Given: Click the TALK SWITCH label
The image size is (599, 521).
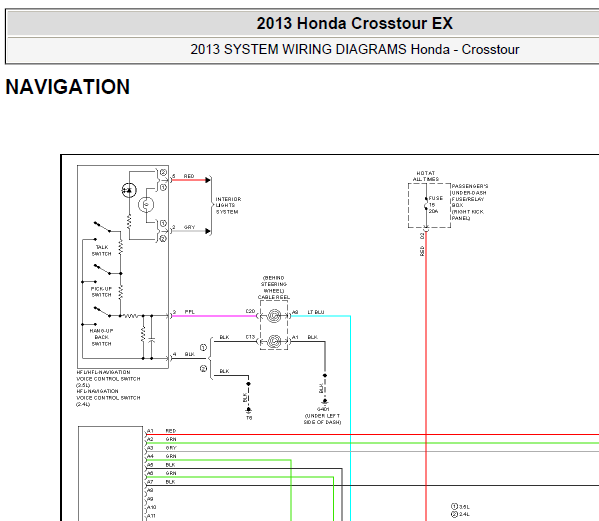Looking at the screenshot, I should point(102,250).
